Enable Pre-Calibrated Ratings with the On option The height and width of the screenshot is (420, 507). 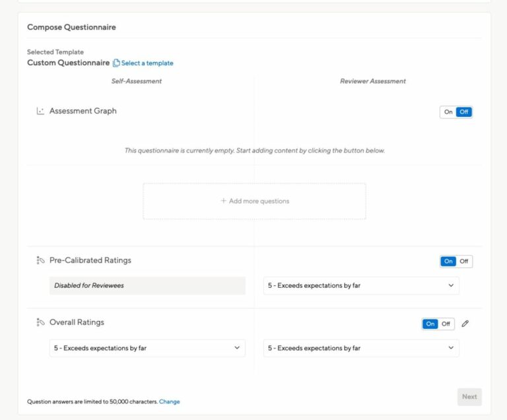coord(448,262)
